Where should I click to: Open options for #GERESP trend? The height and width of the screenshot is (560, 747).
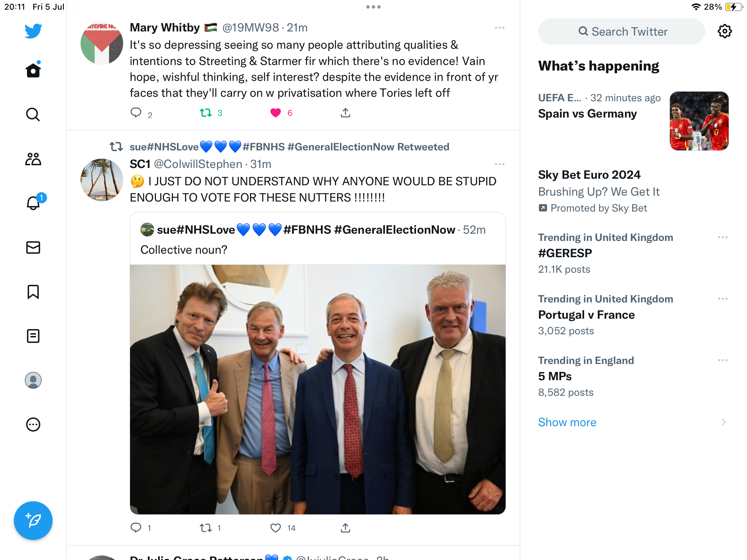[722, 237]
